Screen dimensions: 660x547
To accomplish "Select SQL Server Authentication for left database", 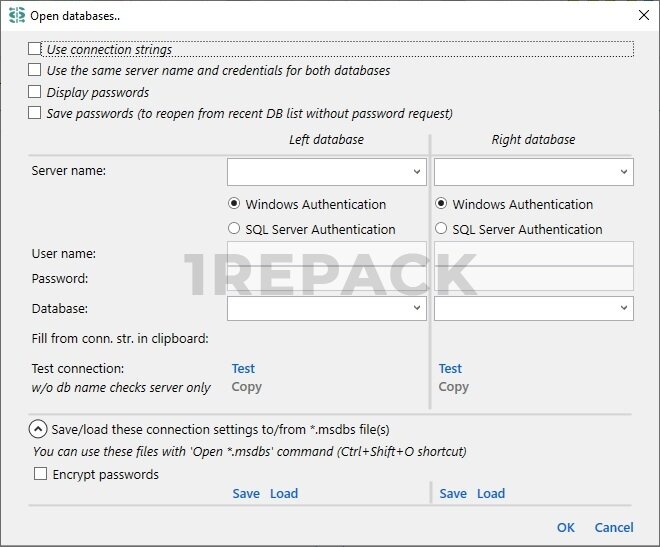I will (x=235, y=229).
